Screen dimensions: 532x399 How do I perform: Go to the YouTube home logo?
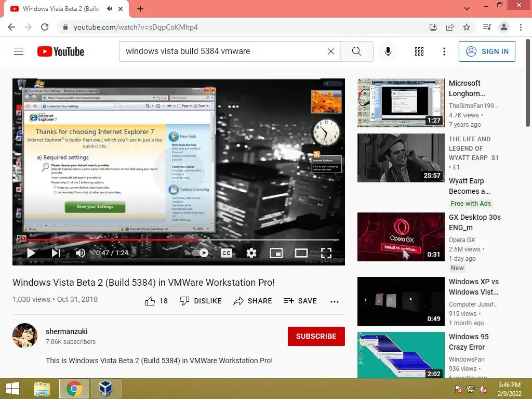click(x=61, y=51)
